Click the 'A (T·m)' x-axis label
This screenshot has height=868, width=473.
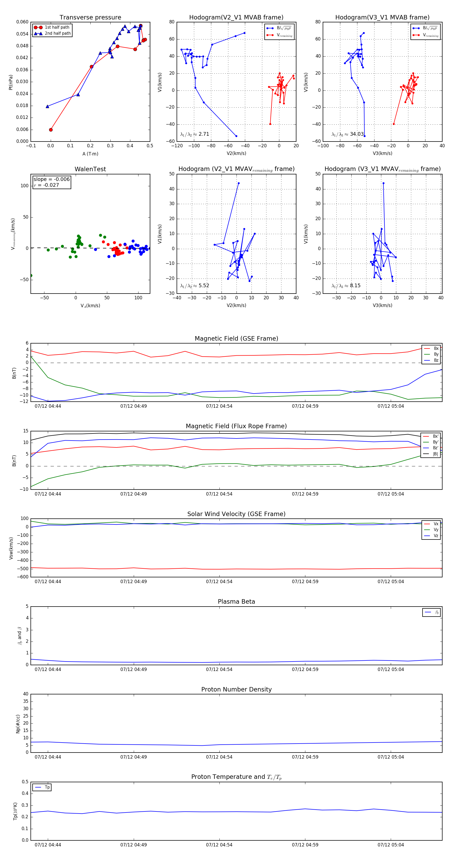tap(90, 154)
